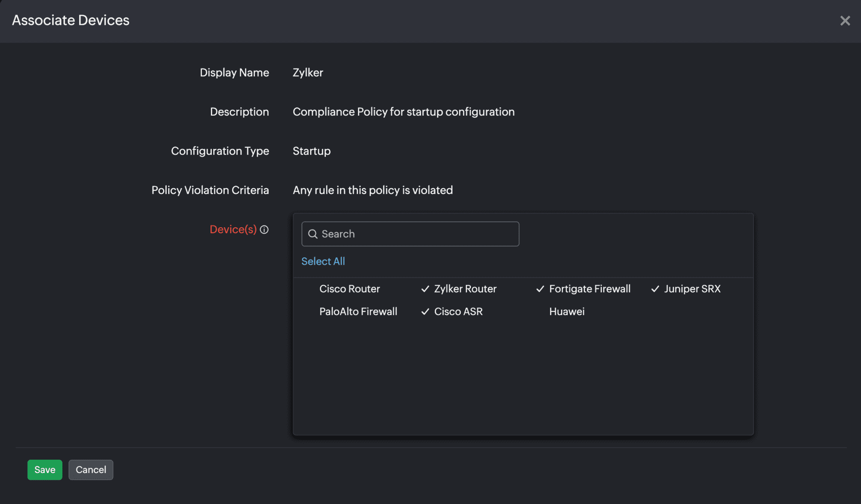The image size is (861, 504).
Task: Click the Zylker Router checkmark icon
Action: pos(425,289)
